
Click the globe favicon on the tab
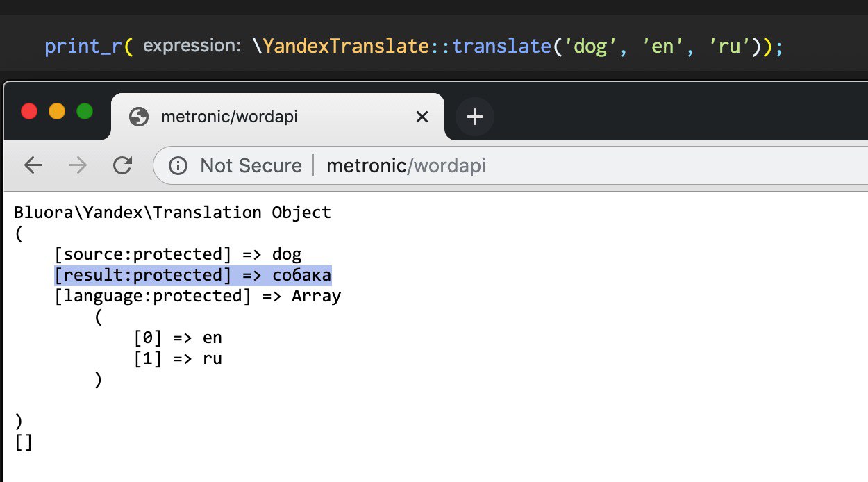[x=139, y=117]
